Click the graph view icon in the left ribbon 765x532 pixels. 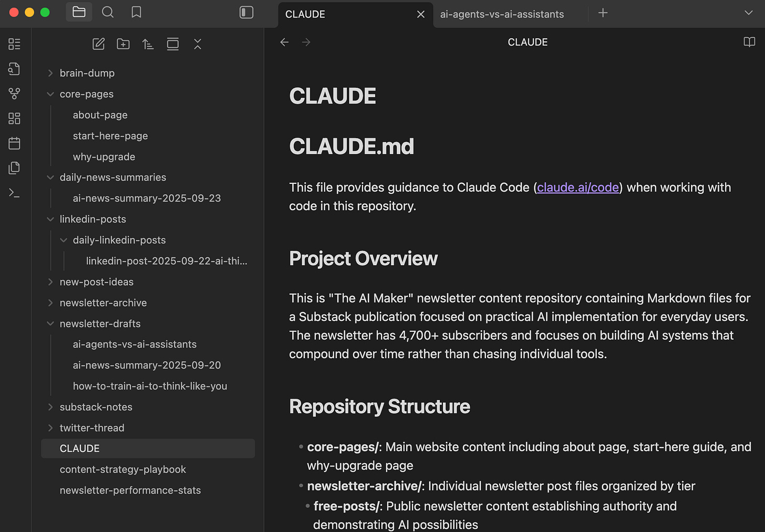coord(14,93)
